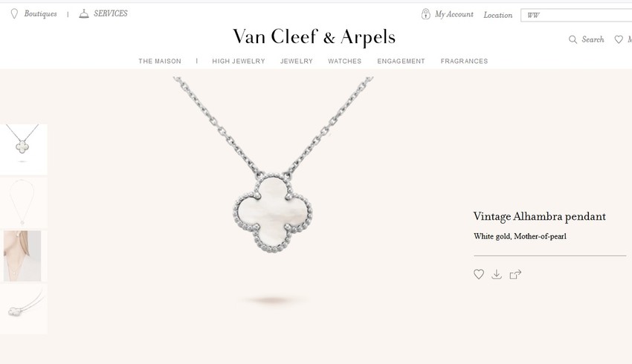Select the first pendant close-up thumbnail

tap(23, 149)
